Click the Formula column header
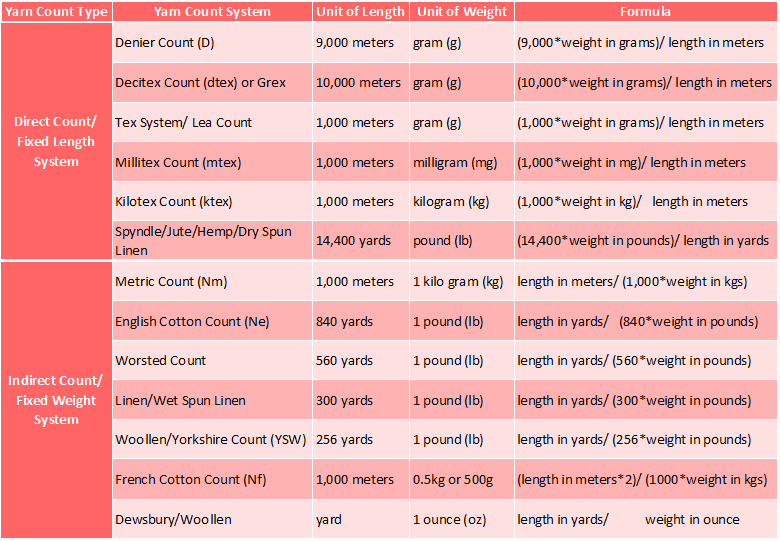This screenshot has width=780, height=541. click(645, 12)
